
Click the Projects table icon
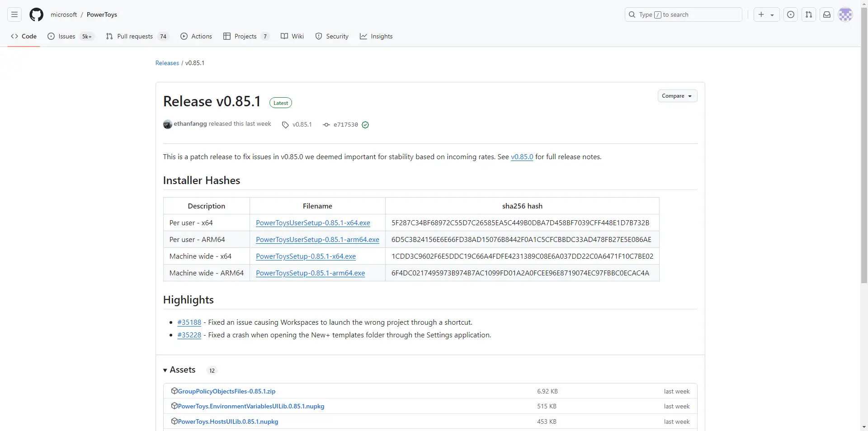point(227,36)
